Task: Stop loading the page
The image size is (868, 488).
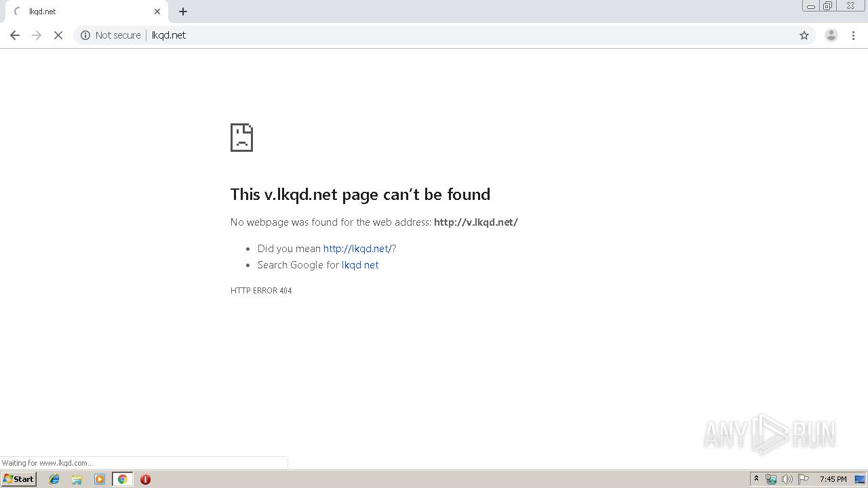Action: (x=58, y=35)
